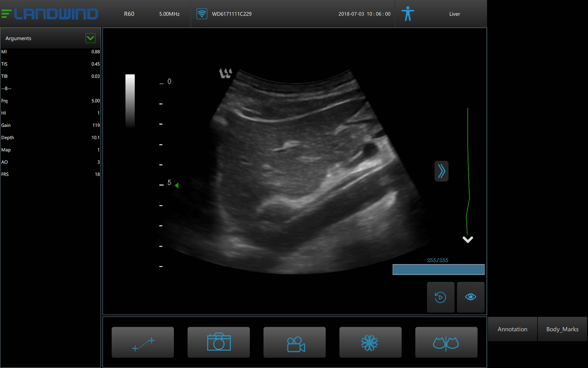Image resolution: width=588 pixels, height=368 pixels.
Task: Select the FRS 18 row
Action: point(51,174)
